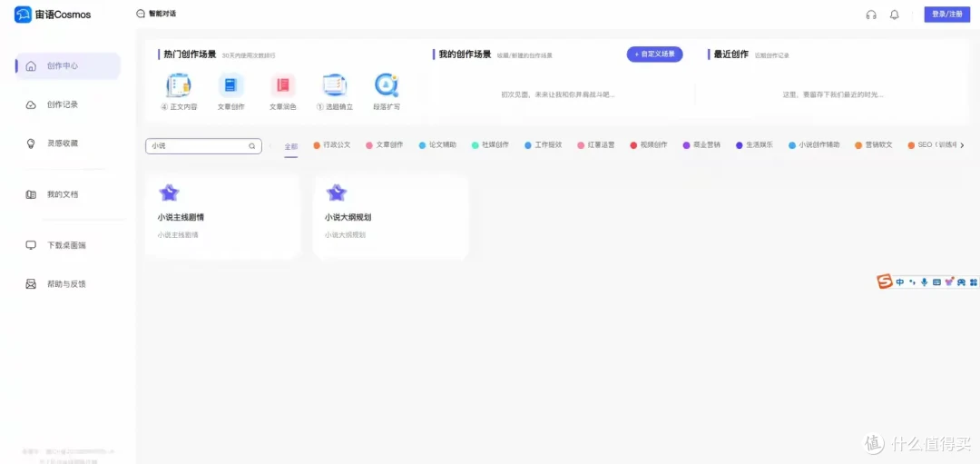Click the headset customer service icon
The width and height of the screenshot is (980, 464).
871,15
